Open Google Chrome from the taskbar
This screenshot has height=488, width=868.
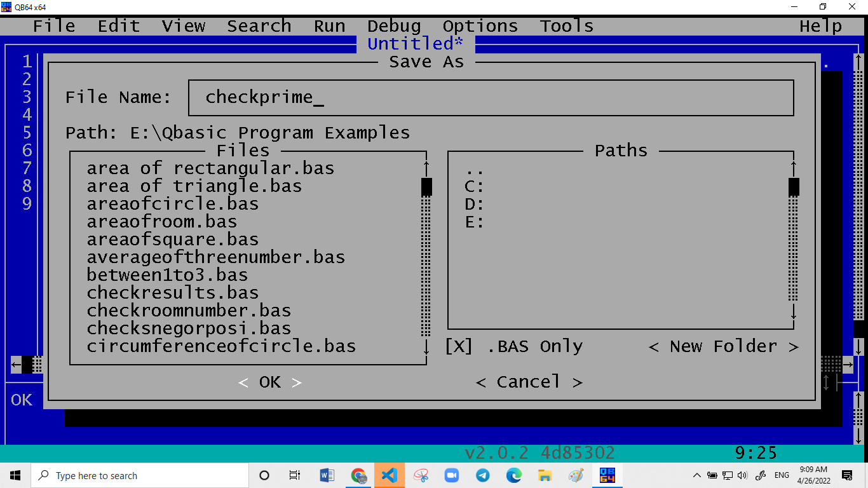358,475
